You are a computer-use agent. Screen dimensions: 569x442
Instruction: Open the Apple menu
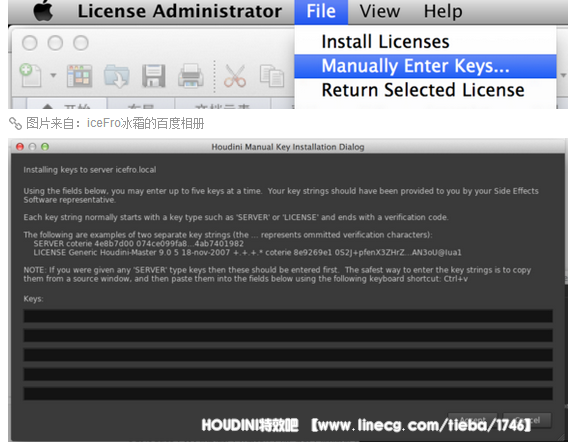click(x=44, y=11)
